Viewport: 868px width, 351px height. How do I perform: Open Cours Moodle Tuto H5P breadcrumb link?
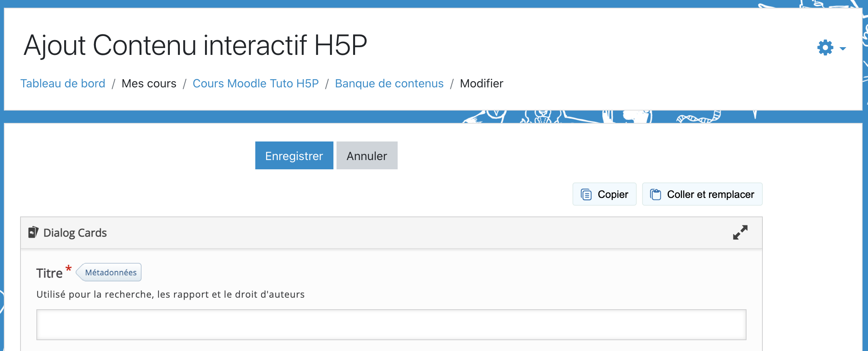point(255,83)
